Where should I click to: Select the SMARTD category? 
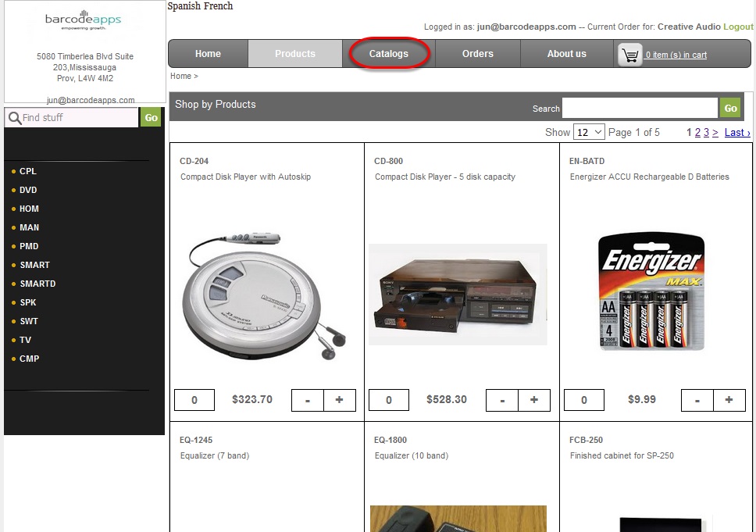37,284
